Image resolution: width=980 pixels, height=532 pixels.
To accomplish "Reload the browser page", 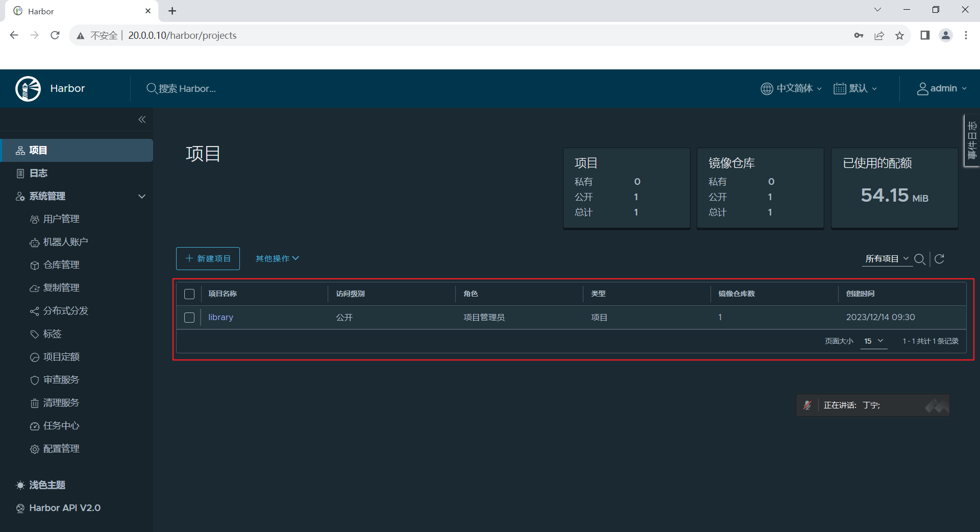I will pos(55,35).
